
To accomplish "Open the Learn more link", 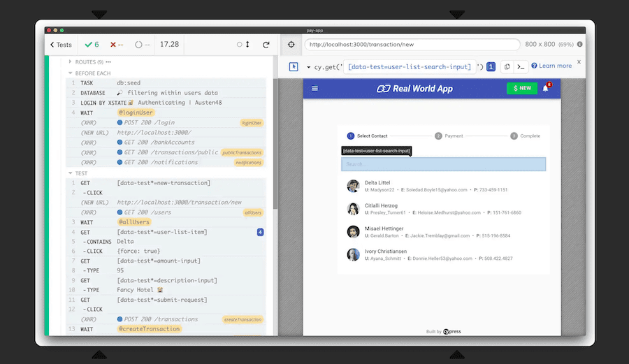I will point(551,66).
